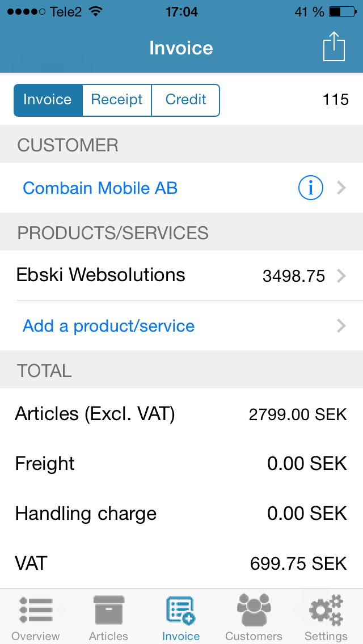
Task: Expand the Combain Mobile AB row chevron
Action: point(341,188)
